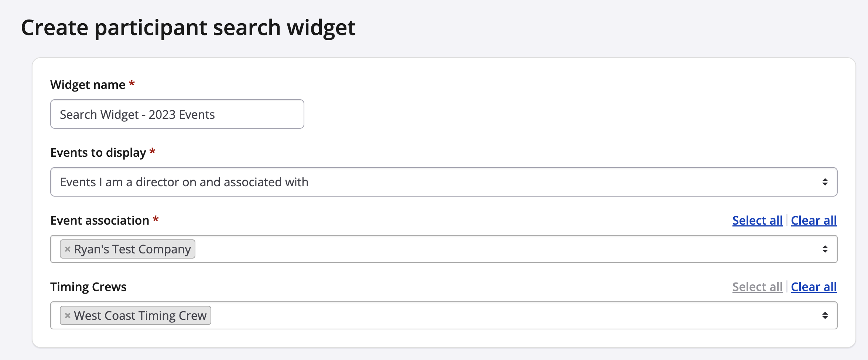The width and height of the screenshot is (868, 360).
Task: Remove the West Coast Timing Crew tag
Action: (68, 316)
